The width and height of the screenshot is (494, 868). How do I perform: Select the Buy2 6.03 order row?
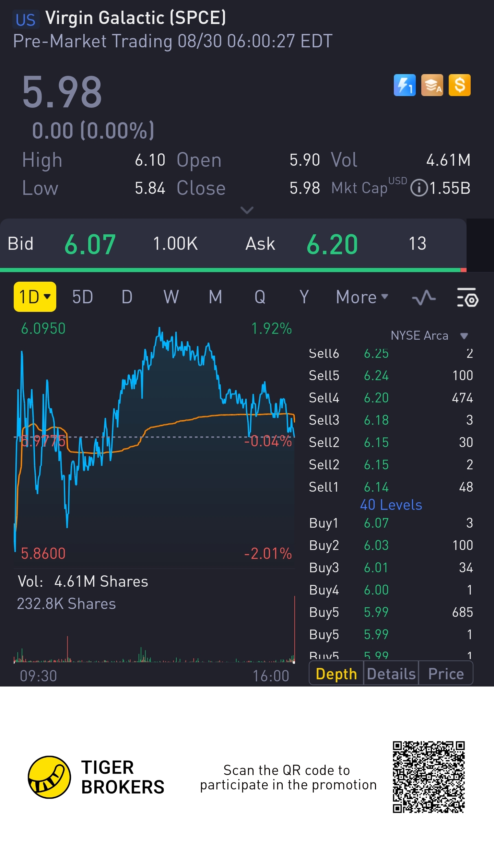click(391, 546)
